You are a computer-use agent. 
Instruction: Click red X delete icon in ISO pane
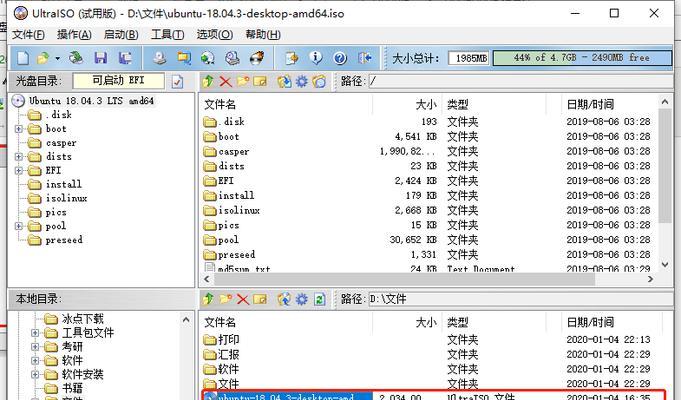225,81
